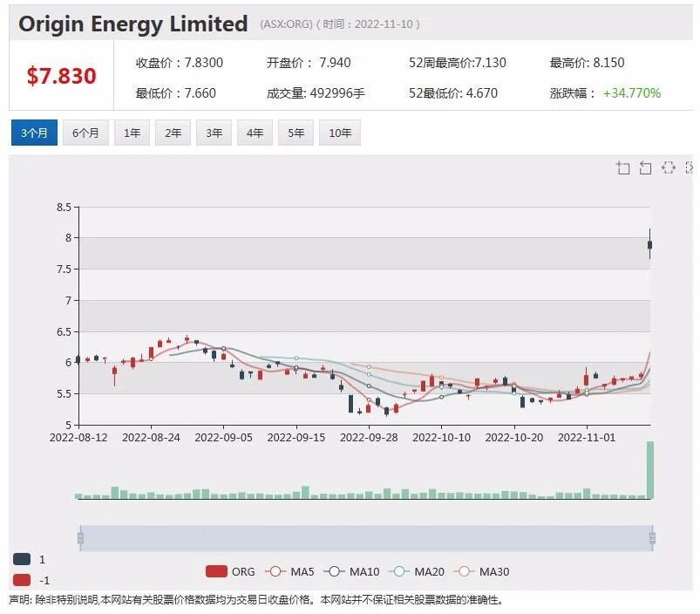Toggle the dark '1' volume category swatch

click(22, 559)
